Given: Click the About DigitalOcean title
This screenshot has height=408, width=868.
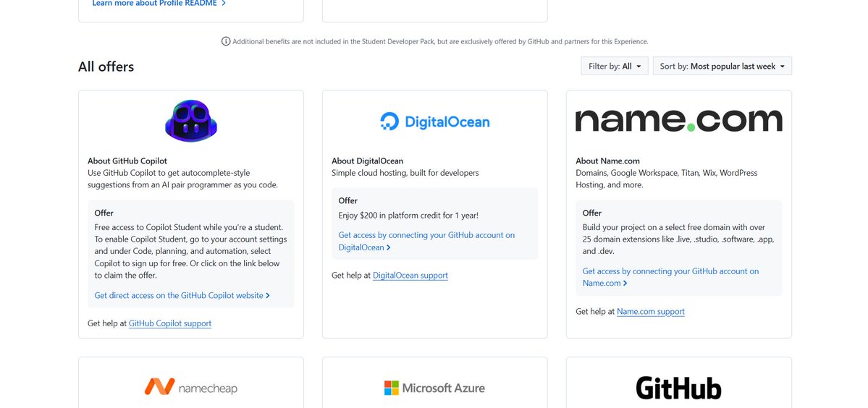Looking at the screenshot, I should (x=368, y=161).
